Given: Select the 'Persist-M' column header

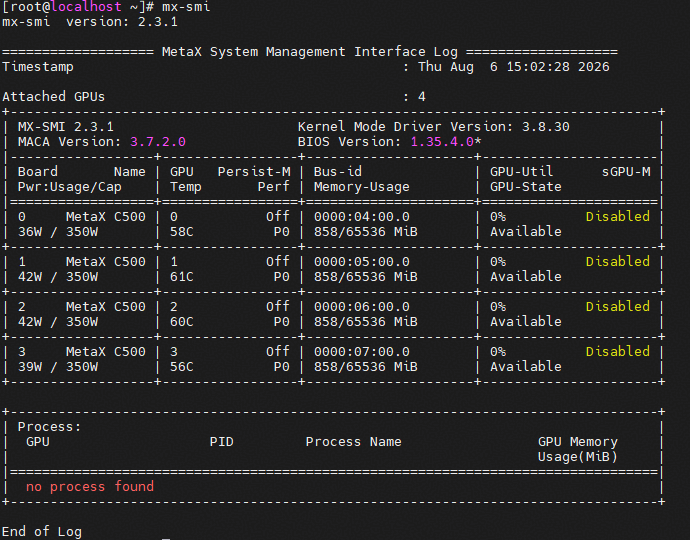Looking at the screenshot, I should pyautogui.click(x=254, y=172).
